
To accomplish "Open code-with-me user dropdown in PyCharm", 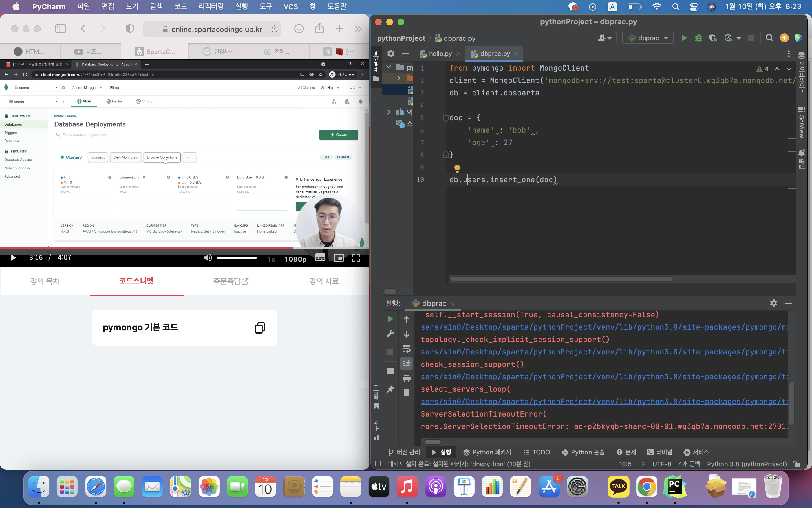I will point(604,38).
